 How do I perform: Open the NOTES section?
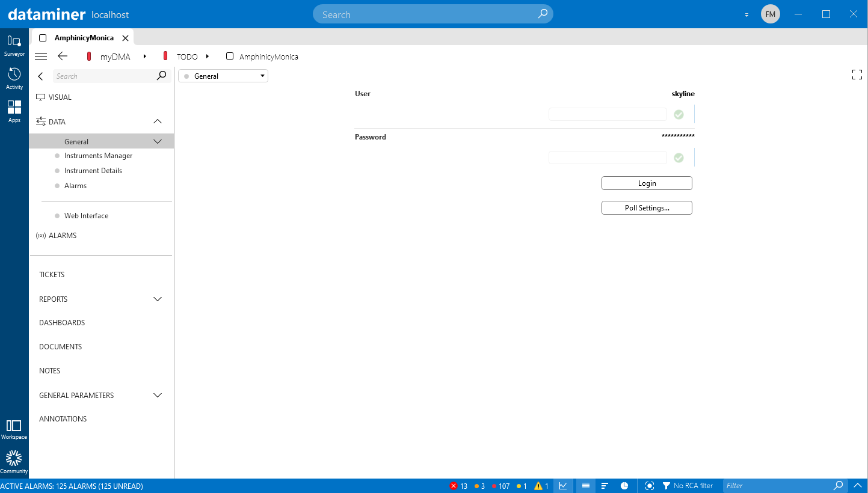coord(50,371)
